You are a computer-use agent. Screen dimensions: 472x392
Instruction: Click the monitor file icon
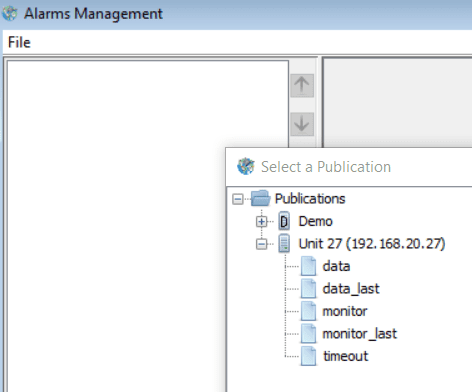308,311
